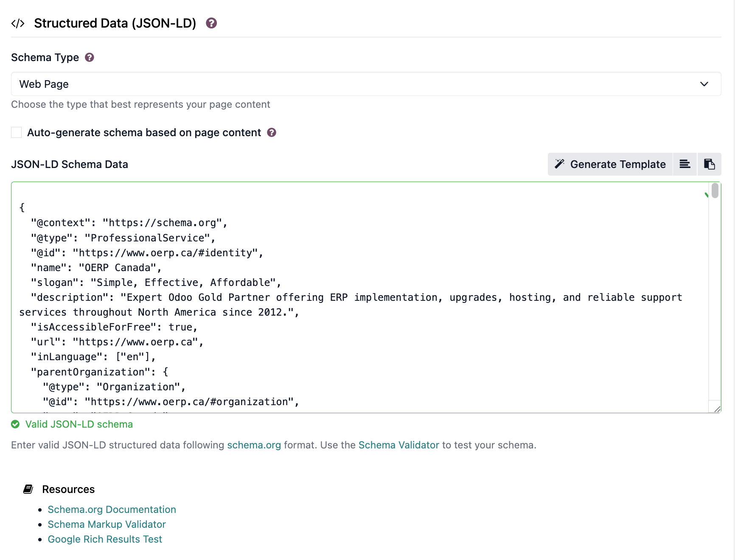
Task: Click the green checkmark beside Valid JSON-LD schema
Action: (x=16, y=424)
